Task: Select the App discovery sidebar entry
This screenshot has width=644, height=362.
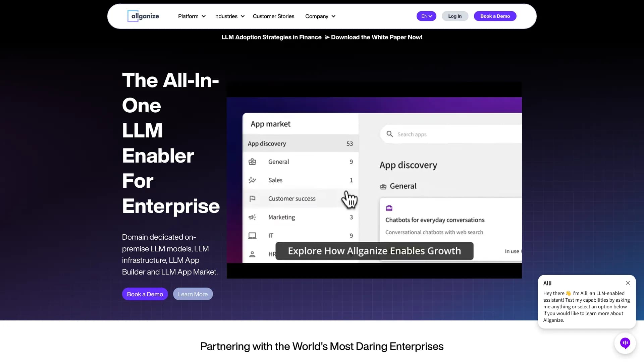Action: pos(267,143)
